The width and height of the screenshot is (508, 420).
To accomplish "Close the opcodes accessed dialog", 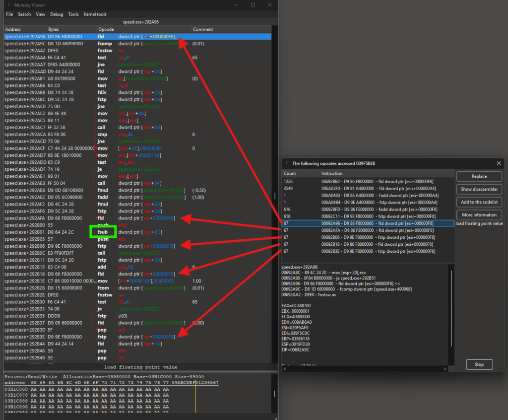I will [x=499, y=163].
